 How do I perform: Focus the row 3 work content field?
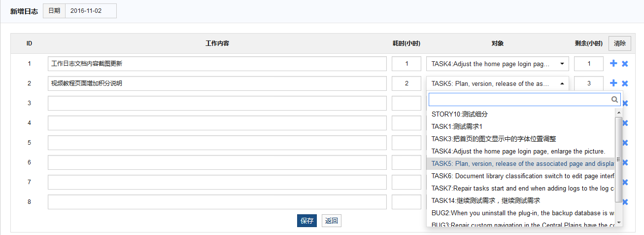click(217, 103)
